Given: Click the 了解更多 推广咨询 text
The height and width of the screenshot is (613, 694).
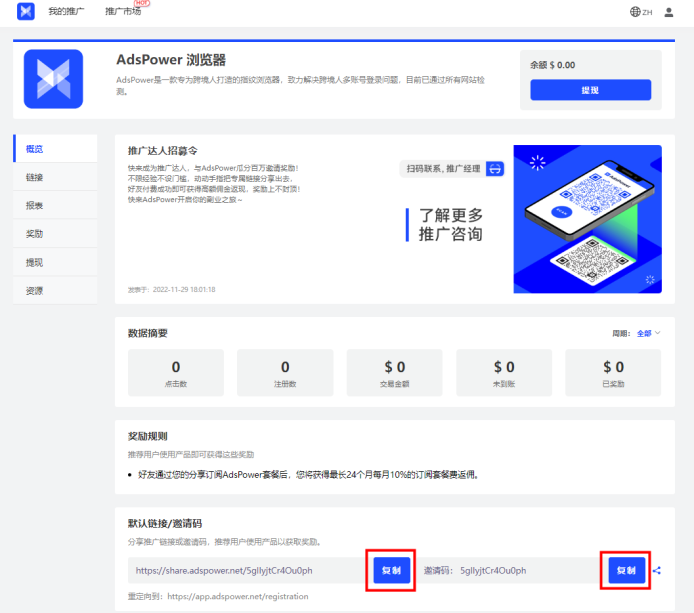Looking at the screenshot, I should 451,225.
